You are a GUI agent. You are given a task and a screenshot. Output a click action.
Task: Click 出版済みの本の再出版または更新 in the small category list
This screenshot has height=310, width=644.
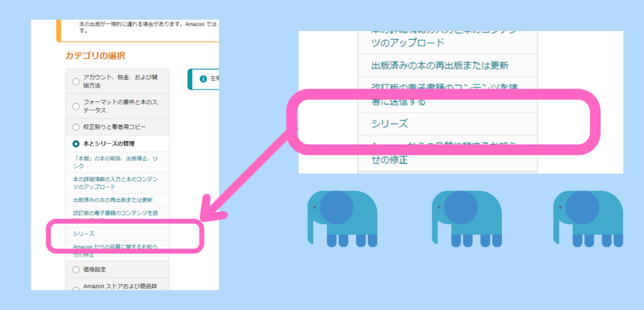coord(113,200)
